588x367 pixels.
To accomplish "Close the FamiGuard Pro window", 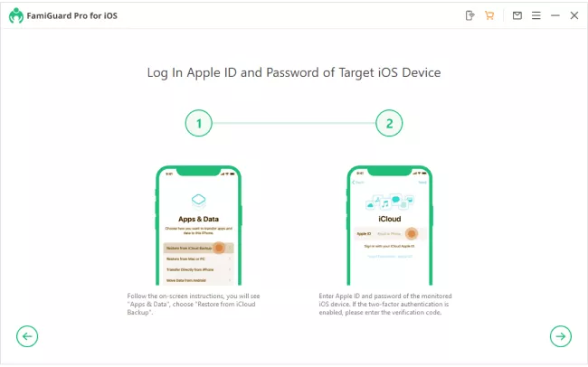I will pyautogui.click(x=574, y=15).
